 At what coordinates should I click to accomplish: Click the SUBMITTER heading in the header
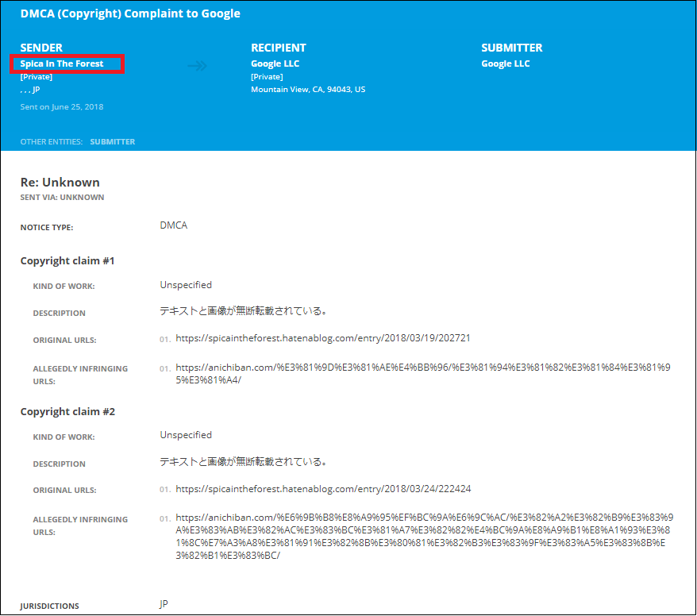point(512,48)
